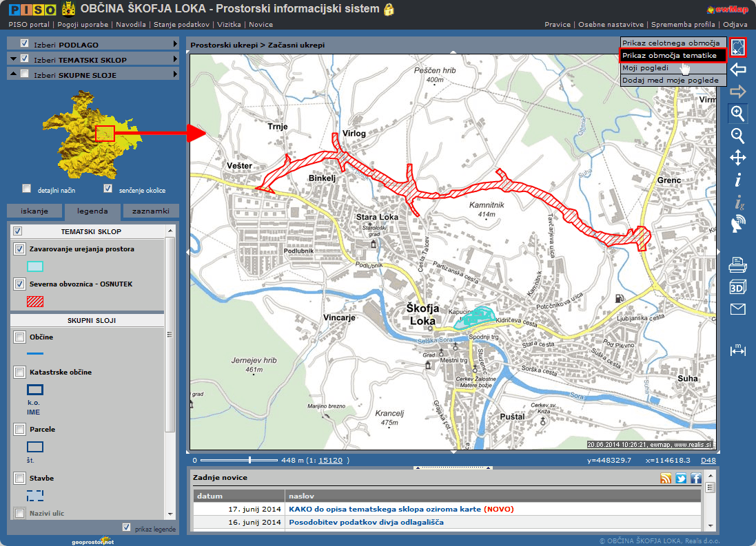Check the detajlni način option
756x546 pixels.
point(27,189)
